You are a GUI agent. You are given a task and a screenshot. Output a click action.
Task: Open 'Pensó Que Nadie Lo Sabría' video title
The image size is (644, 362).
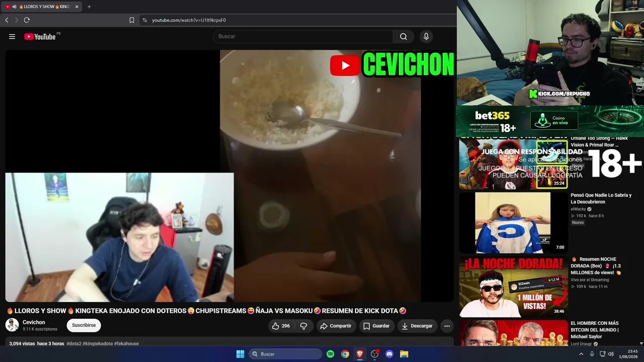pos(601,198)
